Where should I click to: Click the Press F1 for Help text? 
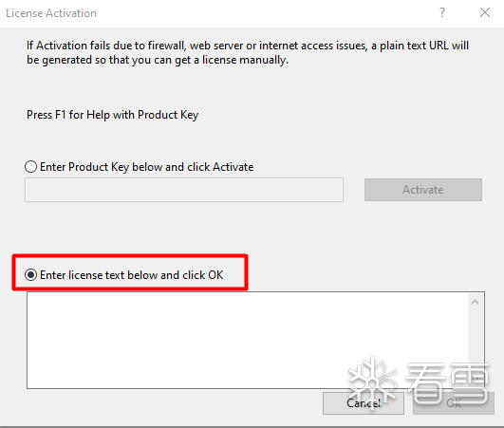tap(113, 115)
